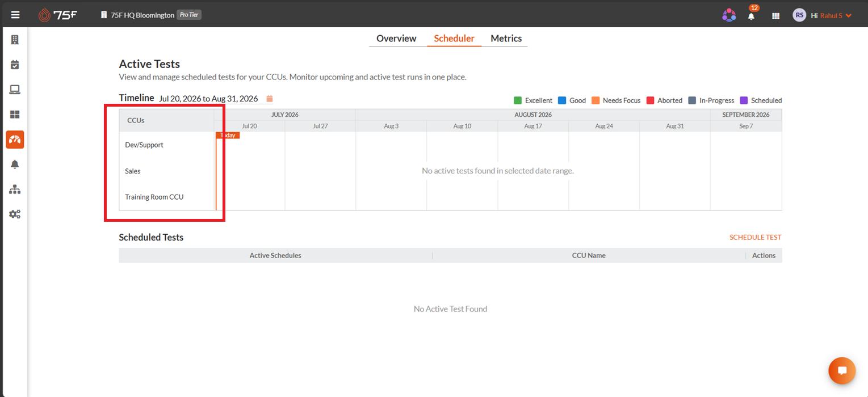
Task: Click the JULY 2026 month header
Action: click(x=285, y=115)
